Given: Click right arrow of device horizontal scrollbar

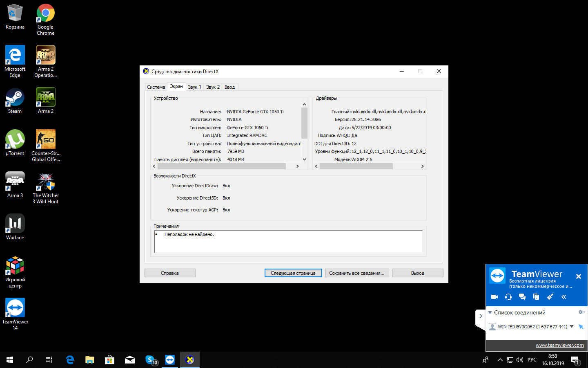Looking at the screenshot, I should 298,166.
